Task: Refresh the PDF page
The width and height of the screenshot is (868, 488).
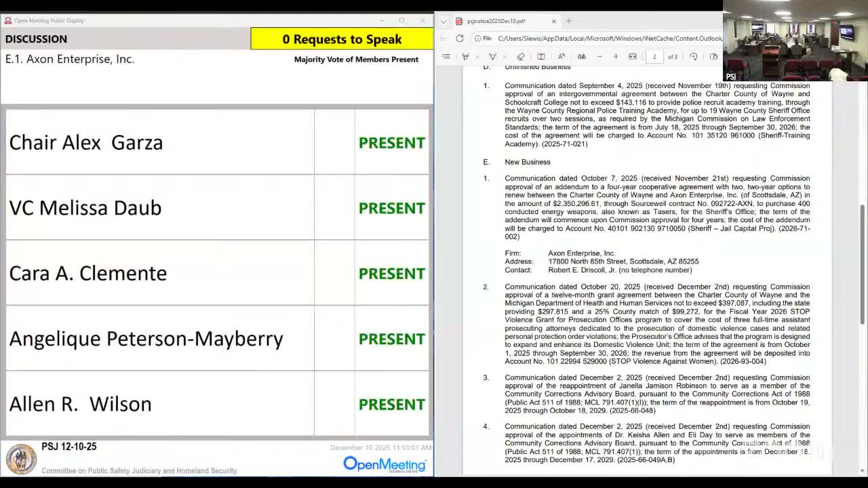Action: (460, 38)
